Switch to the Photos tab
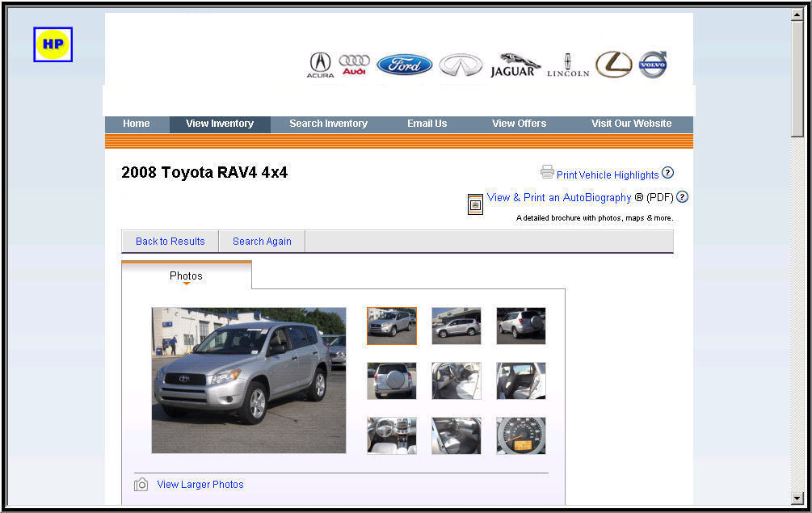 [x=187, y=275]
